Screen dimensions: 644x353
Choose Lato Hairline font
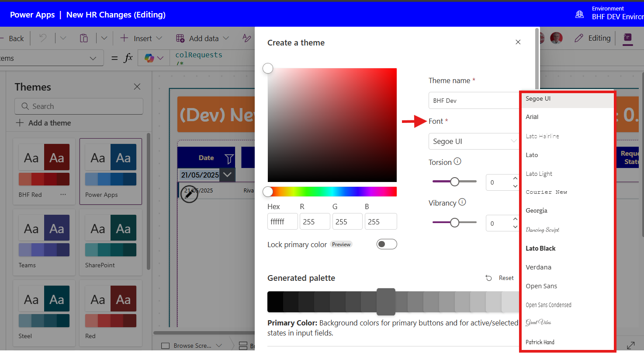(x=567, y=136)
